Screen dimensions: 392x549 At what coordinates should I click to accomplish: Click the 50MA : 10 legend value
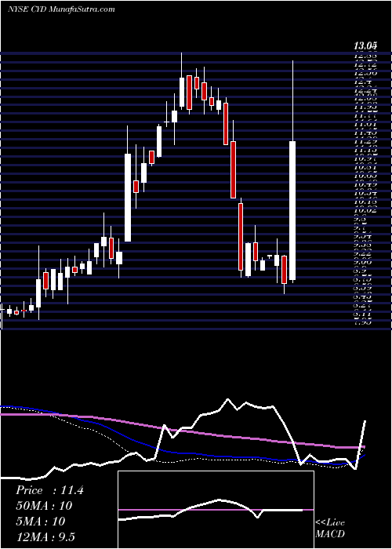coord(44,506)
